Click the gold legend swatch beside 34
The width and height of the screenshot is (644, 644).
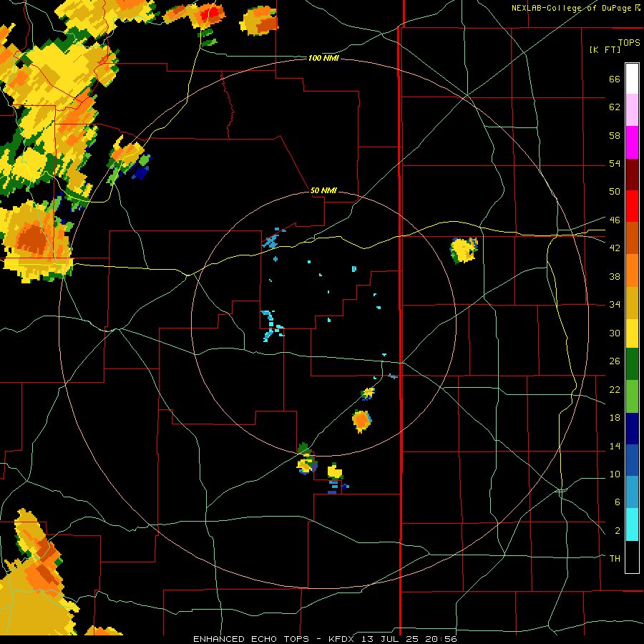[632, 303]
